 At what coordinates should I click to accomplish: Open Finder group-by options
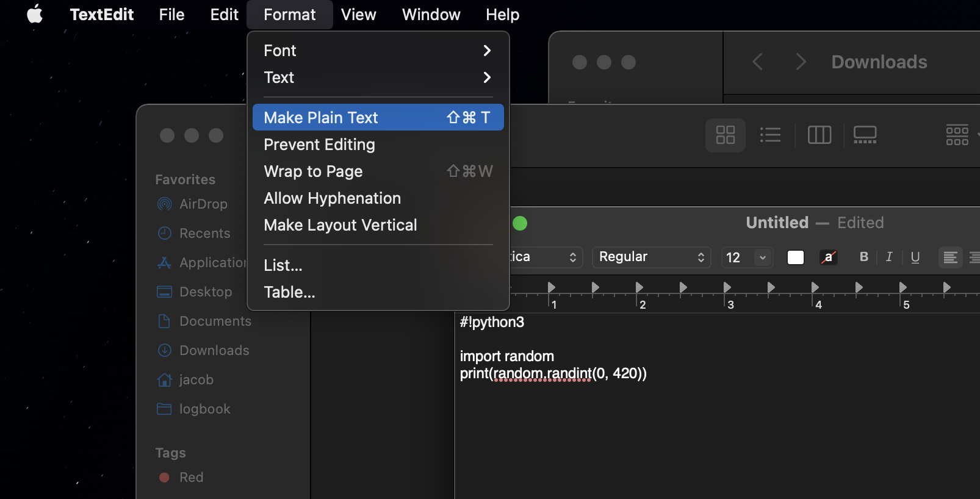(957, 135)
